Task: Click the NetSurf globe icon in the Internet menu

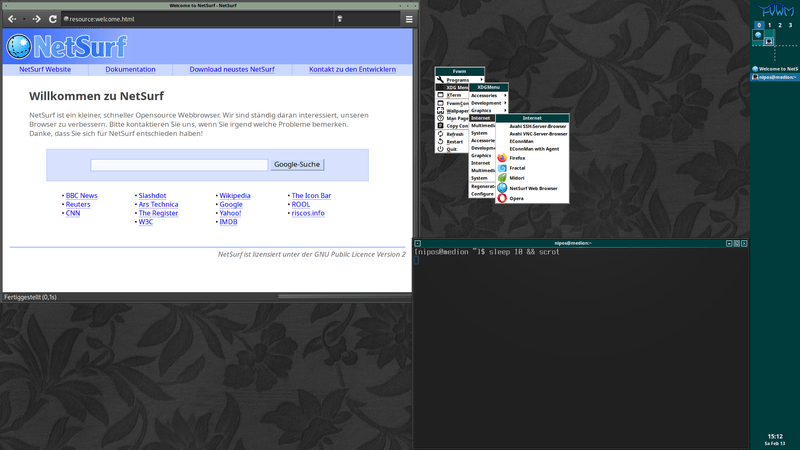Action: [x=502, y=188]
